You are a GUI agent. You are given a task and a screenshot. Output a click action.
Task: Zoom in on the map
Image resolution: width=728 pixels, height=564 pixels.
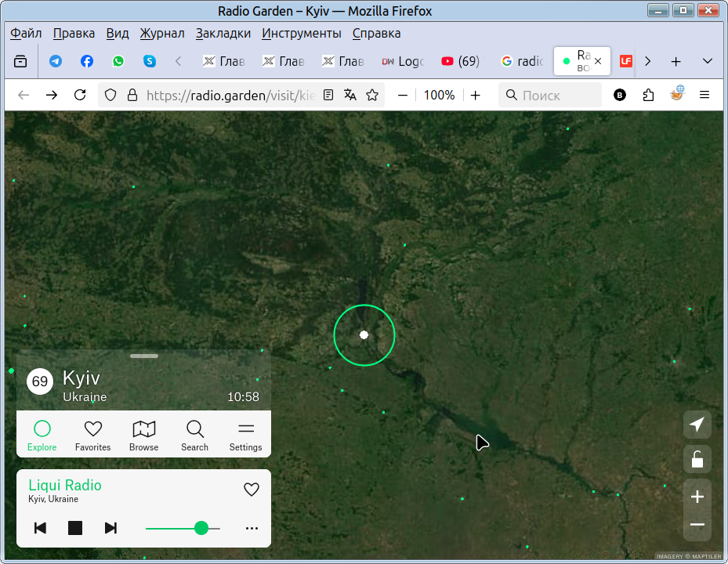click(x=697, y=496)
